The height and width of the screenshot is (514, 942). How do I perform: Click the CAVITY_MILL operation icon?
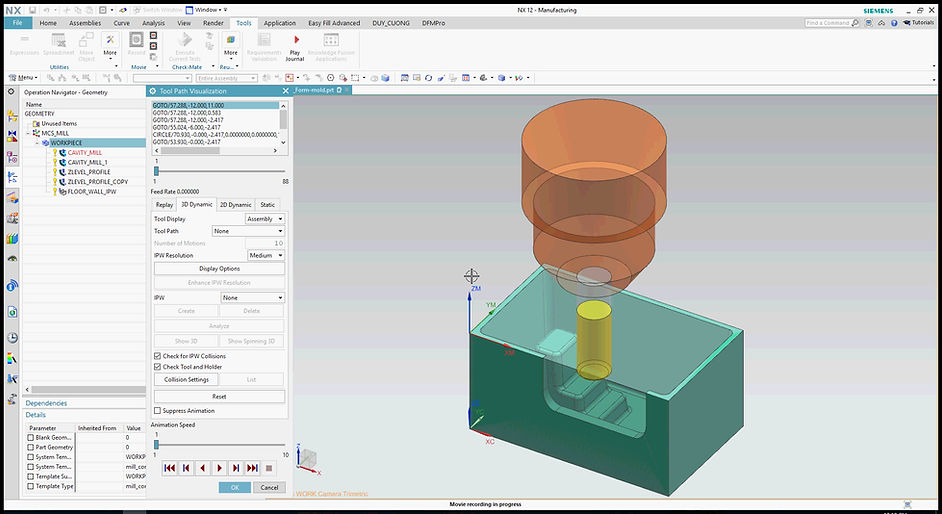[62, 153]
